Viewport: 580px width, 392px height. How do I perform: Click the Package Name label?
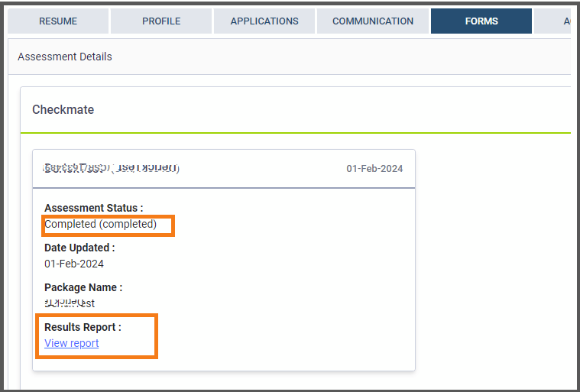83,287
